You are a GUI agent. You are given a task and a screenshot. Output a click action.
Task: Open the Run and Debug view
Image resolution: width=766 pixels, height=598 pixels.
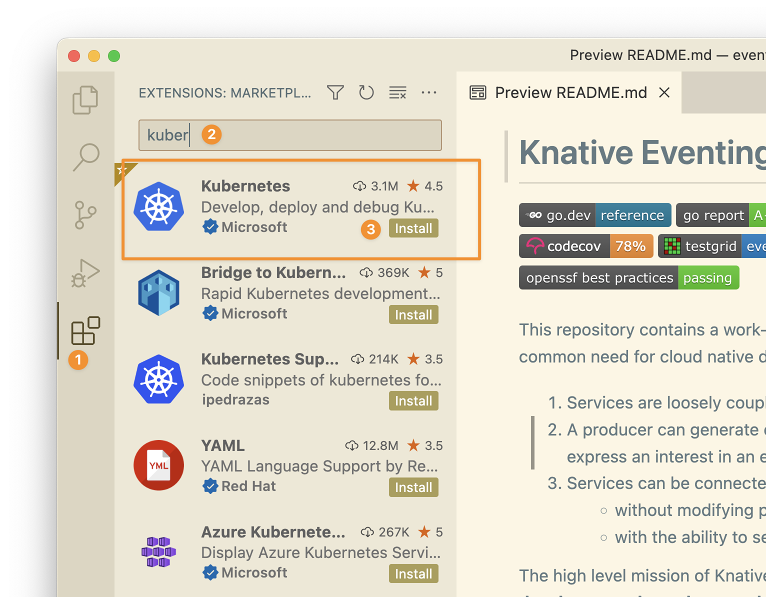pyautogui.click(x=86, y=272)
